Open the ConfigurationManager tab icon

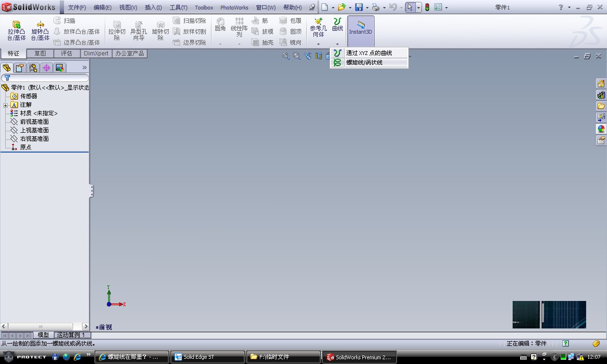(33, 68)
